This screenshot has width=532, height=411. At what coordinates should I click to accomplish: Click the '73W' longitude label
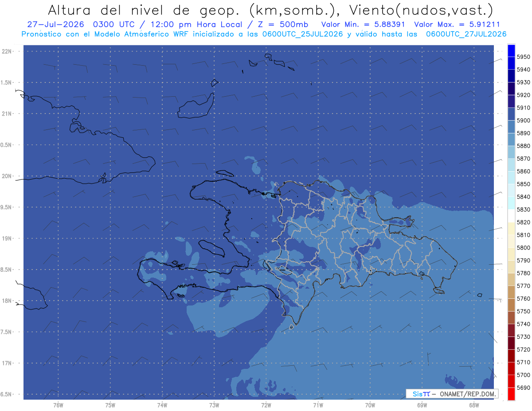[214, 405]
